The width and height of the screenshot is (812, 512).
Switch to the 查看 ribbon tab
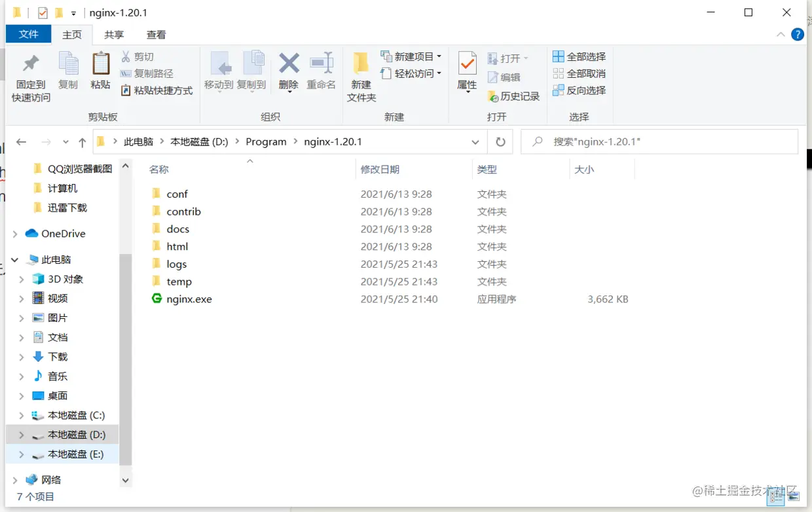click(155, 34)
